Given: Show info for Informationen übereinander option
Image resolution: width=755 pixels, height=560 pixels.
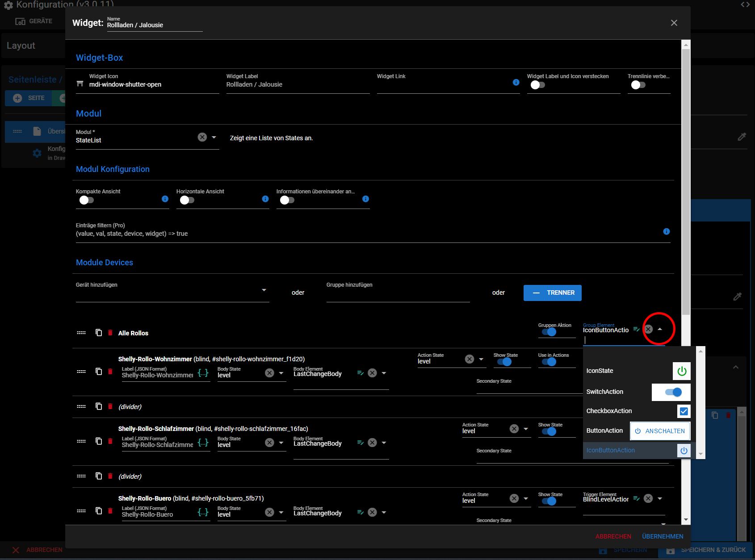Looking at the screenshot, I should click(365, 199).
